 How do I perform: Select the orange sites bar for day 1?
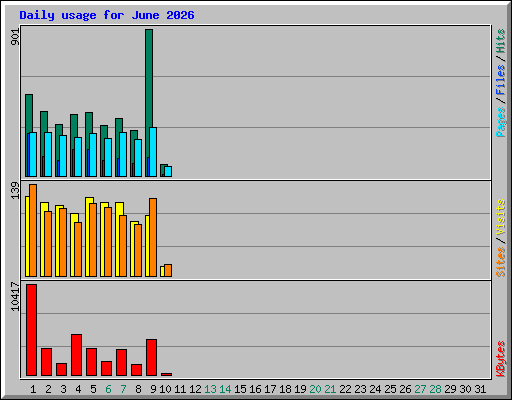tap(33, 230)
